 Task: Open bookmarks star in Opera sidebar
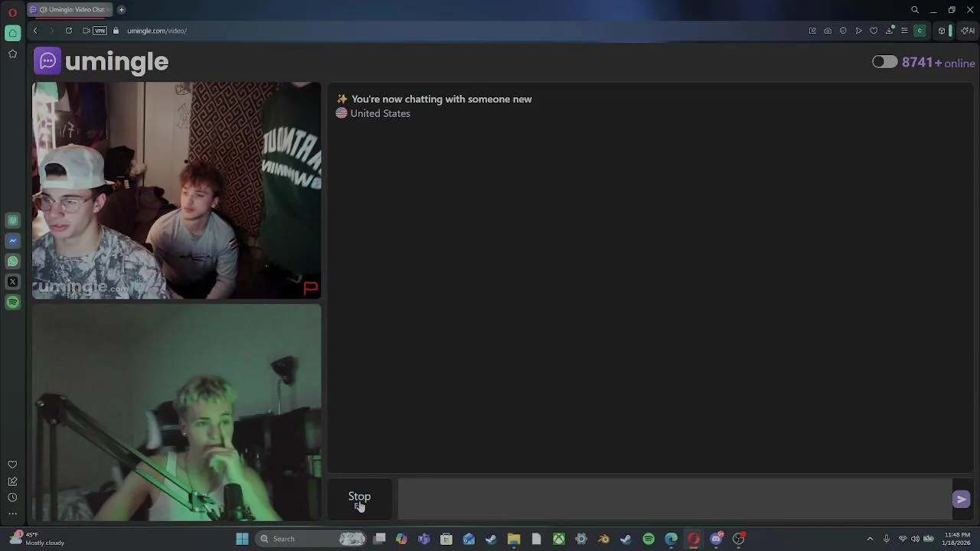12,54
